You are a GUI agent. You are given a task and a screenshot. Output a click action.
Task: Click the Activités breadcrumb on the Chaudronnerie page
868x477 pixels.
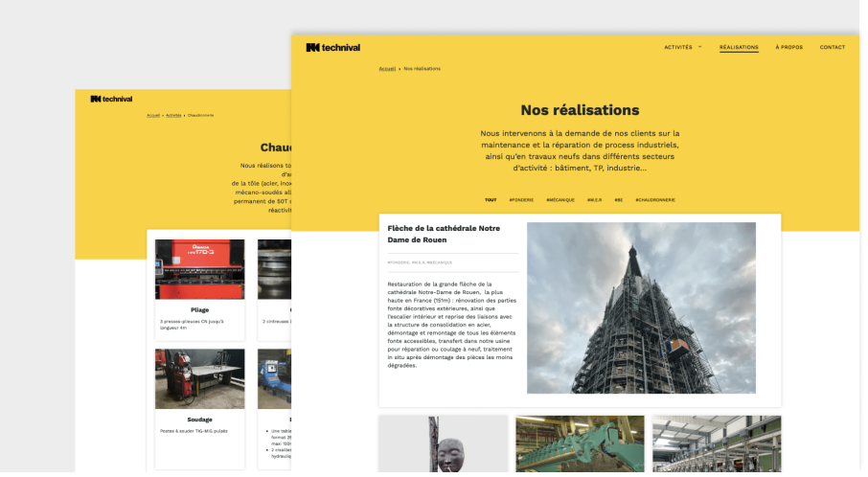tap(173, 115)
